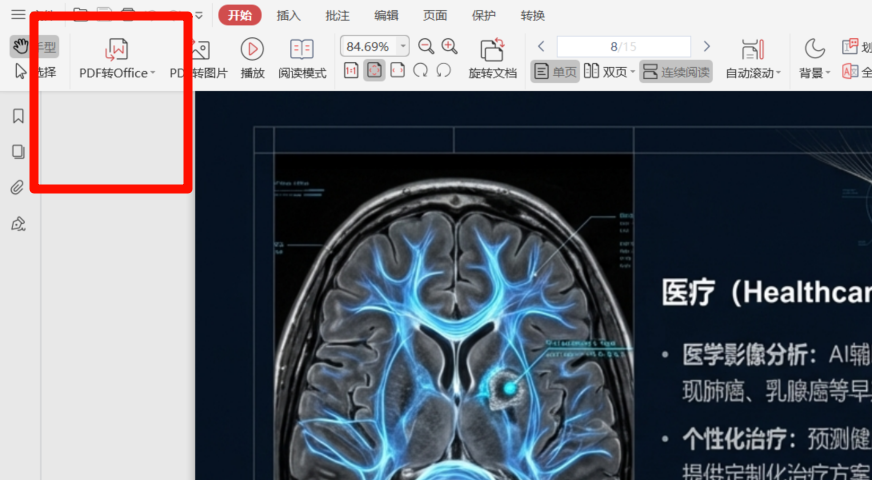This screenshot has height=480, width=872.
Task: Enter 阅读模式 reading mode
Action: 302,60
